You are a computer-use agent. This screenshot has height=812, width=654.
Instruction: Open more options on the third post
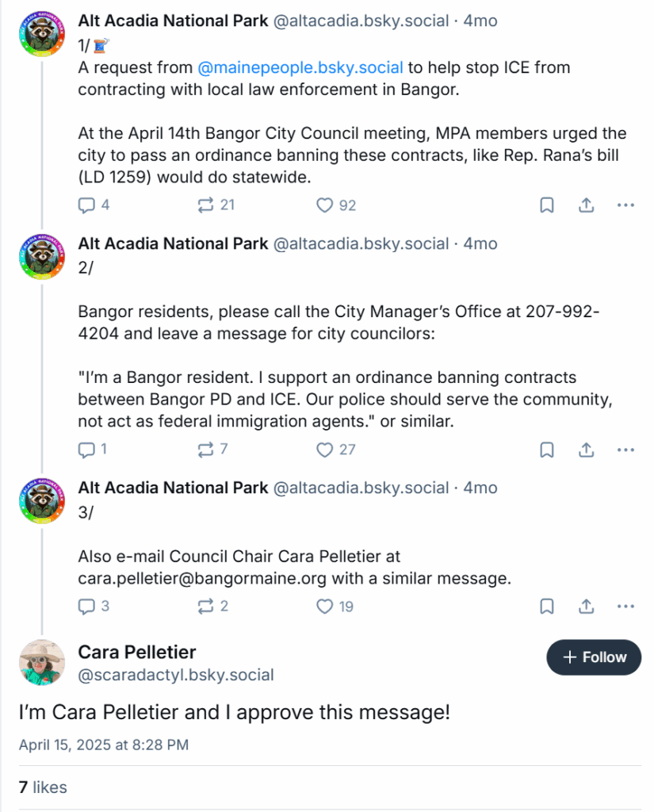[625, 607]
